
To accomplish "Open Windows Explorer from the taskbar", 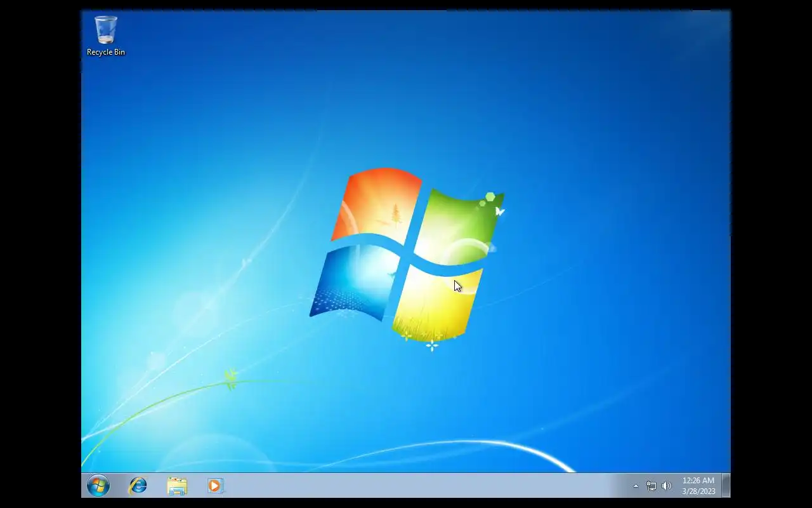I will click(177, 486).
